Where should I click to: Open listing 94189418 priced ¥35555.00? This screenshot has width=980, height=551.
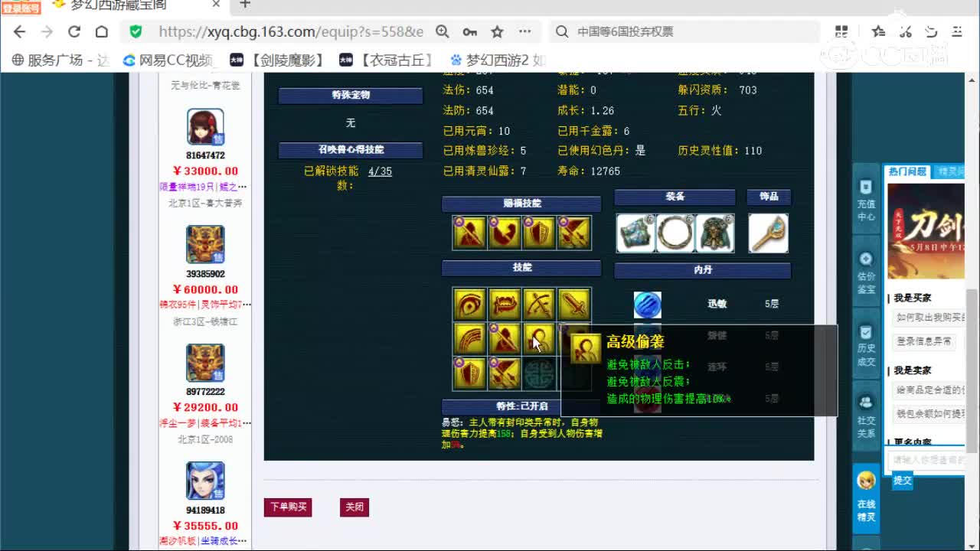pyautogui.click(x=205, y=510)
